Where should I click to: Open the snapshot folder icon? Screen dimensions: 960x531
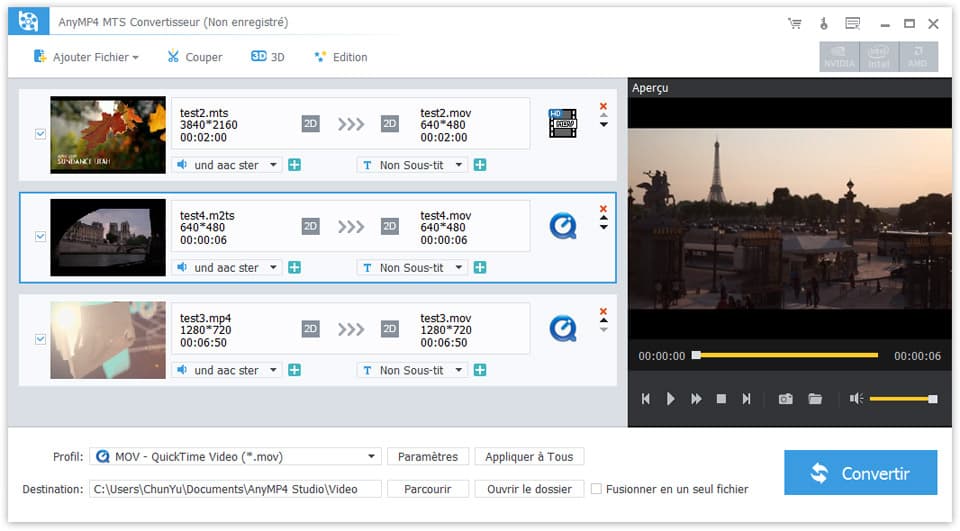coord(815,399)
